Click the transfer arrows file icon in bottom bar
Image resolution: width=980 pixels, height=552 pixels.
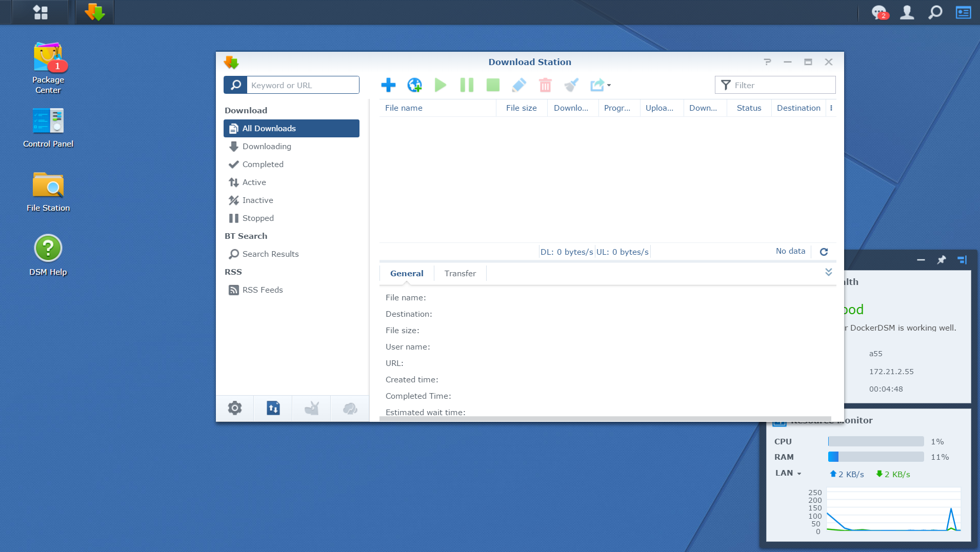point(273,408)
